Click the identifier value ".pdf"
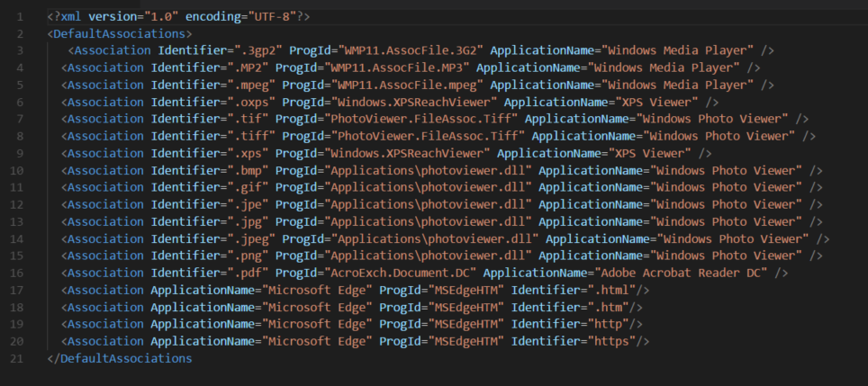The height and width of the screenshot is (386, 868). [x=248, y=273]
